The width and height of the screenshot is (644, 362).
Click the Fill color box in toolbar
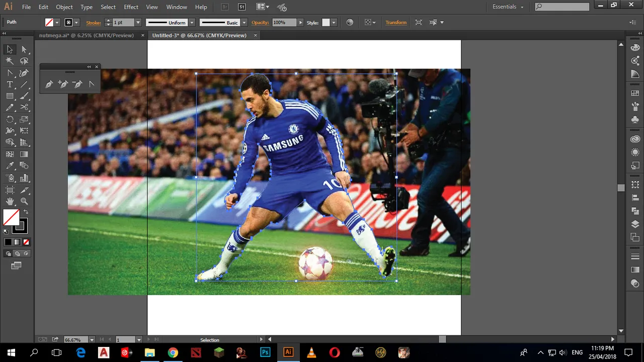11,218
